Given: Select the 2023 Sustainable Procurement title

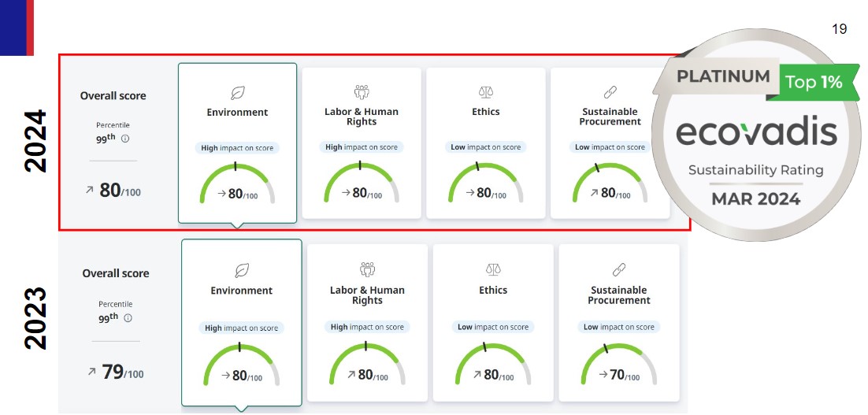Looking at the screenshot, I should [619, 295].
